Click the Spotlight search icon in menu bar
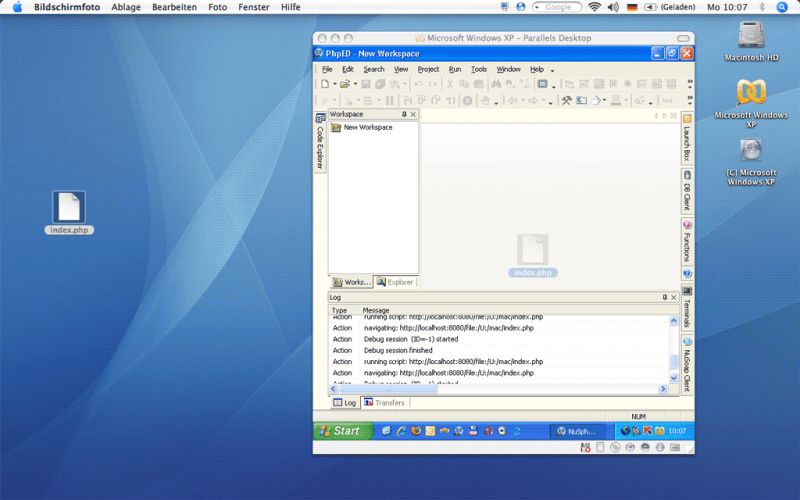This screenshot has width=800, height=500. tap(782, 7)
